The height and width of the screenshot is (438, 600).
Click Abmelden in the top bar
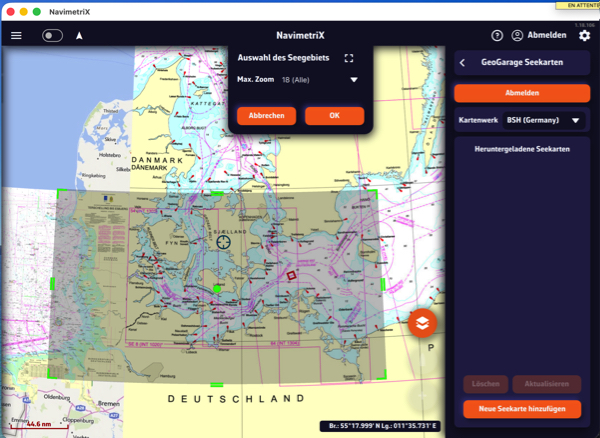click(547, 35)
